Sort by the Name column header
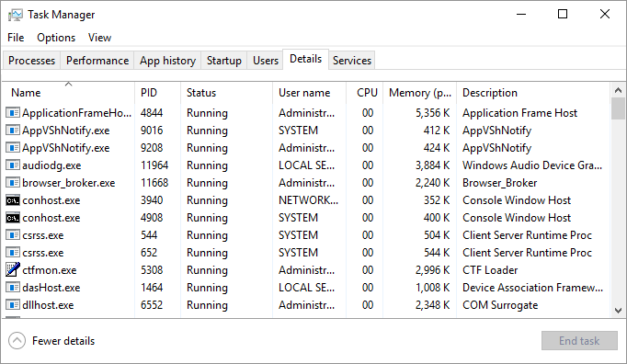The width and height of the screenshot is (627, 364). (69, 93)
